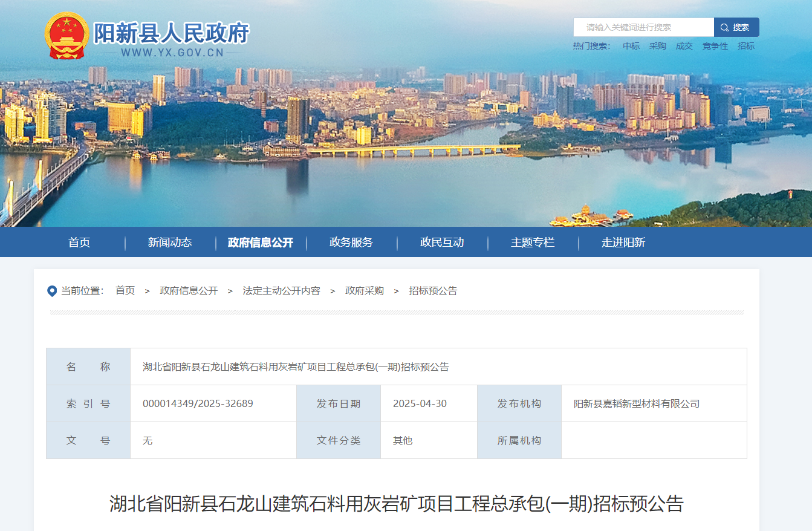Open 招标预公告 breadcrumb link
Image resolution: width=812 pixels, height=531 pixels.
coord(433,291)
